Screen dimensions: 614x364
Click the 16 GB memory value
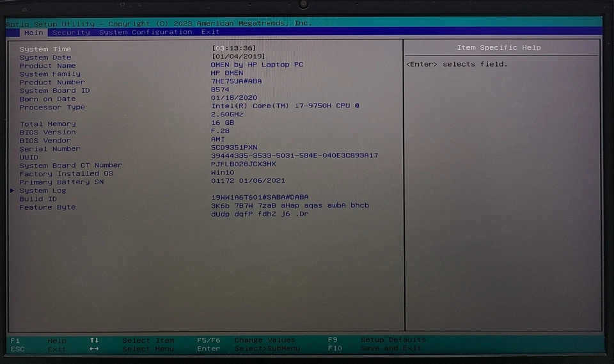pos(223,123)
